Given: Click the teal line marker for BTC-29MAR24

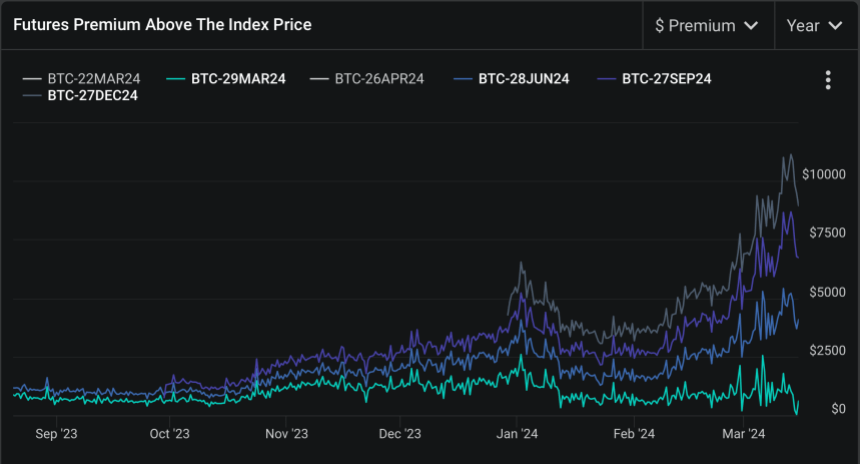Looking at the screenshot, I should tap(175, 78).
